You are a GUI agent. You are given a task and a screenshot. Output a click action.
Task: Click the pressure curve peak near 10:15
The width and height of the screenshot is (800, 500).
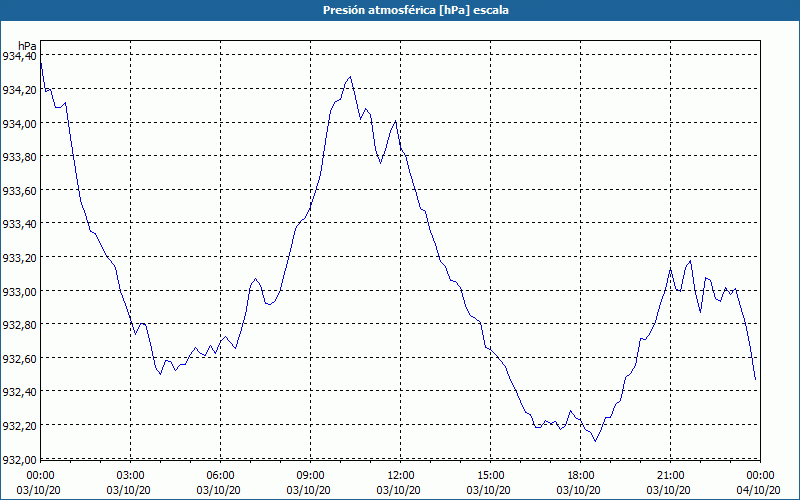(x=350, y=77)
